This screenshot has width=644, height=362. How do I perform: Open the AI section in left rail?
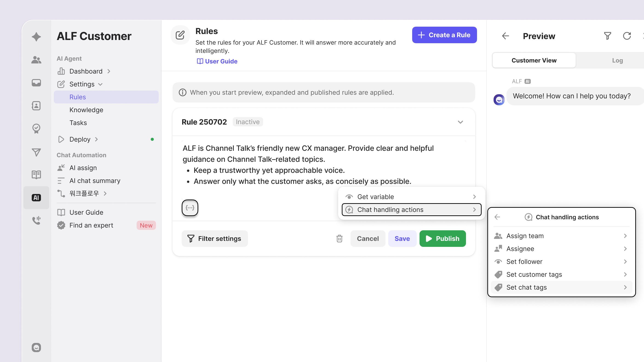click(36, 198)
